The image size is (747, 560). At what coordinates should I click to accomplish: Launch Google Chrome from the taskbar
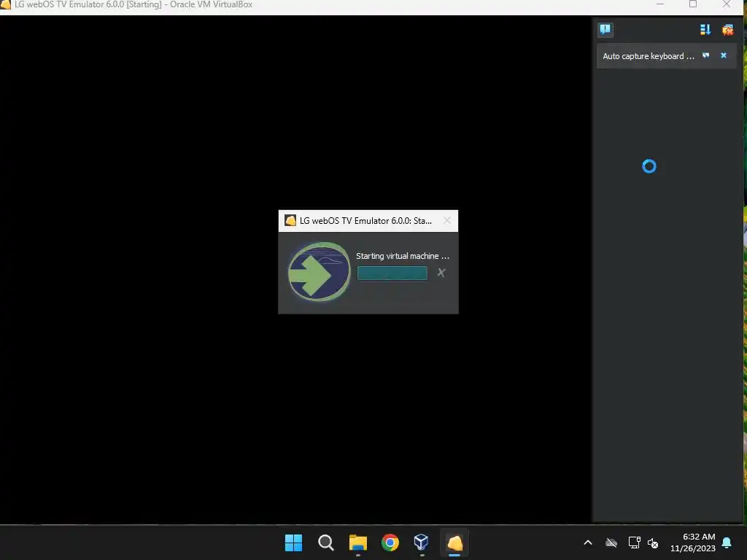[x=390, y=542]
